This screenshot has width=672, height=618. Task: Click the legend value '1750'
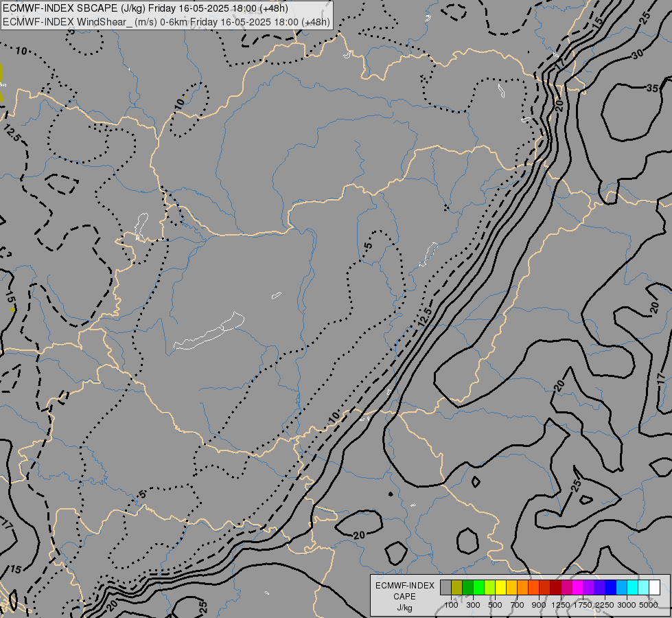(583, 605)
